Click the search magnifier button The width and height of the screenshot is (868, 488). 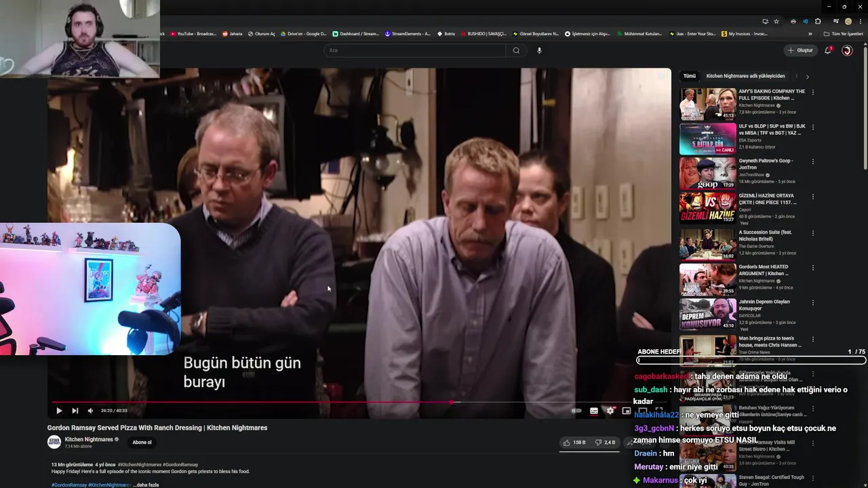(516, 50)
